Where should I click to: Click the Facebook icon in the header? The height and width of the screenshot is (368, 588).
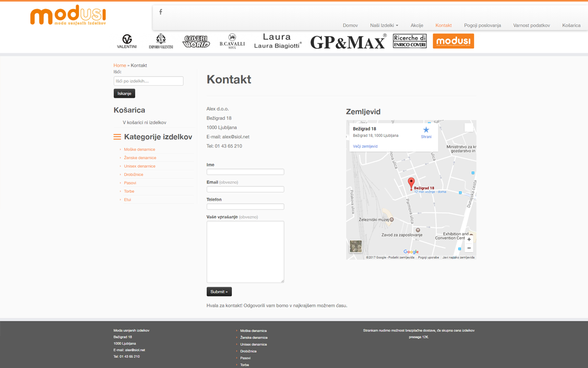tap(160, 12)
